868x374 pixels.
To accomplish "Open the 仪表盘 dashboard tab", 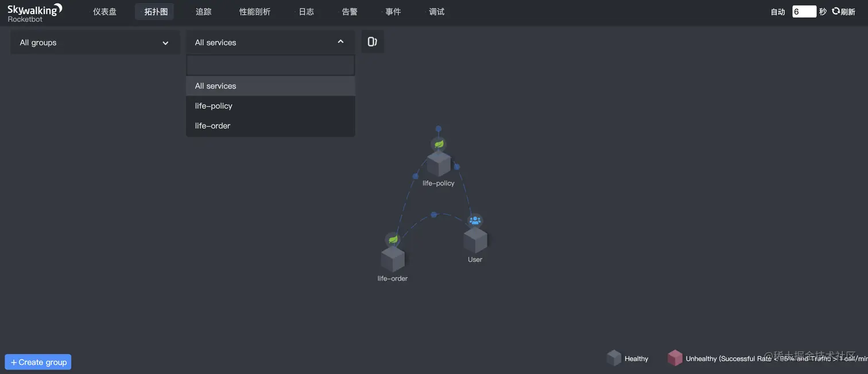I will pyautogui.click(x=104, y=11).
